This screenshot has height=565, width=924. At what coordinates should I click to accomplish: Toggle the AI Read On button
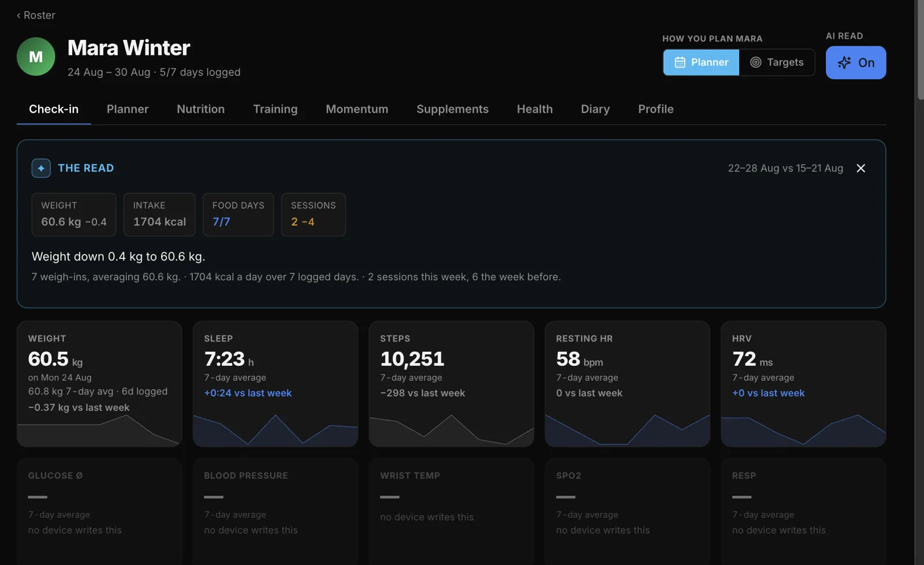point(856,62)
